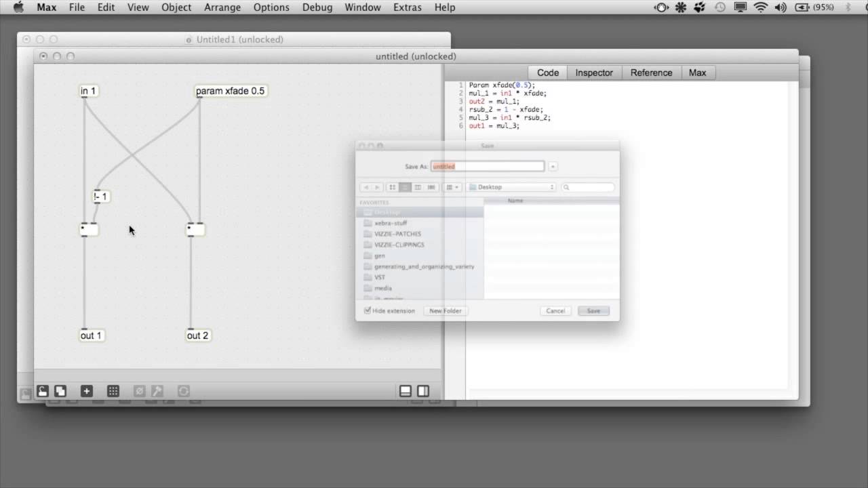Select the 'out 1' object
The width and height of the screenshot is (868, 488).
(x=92, y=335)
